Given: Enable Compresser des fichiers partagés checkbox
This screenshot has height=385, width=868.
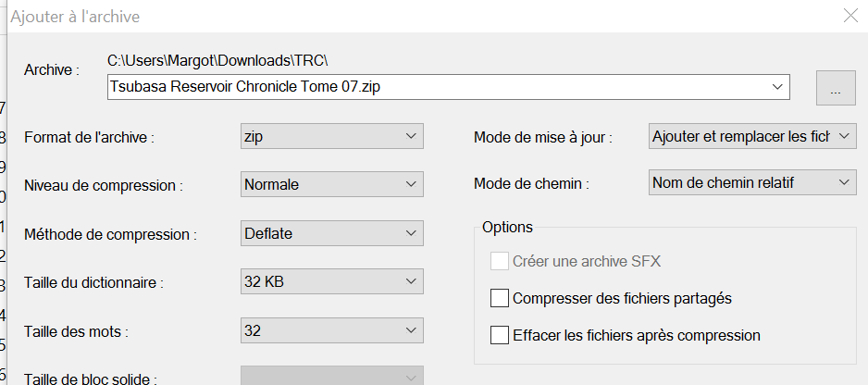Looking at the screenshot, I should tap(500, 299).
